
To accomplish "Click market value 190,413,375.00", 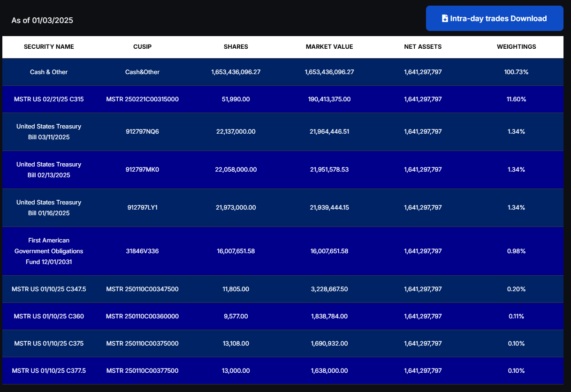I will pos(329,99).
